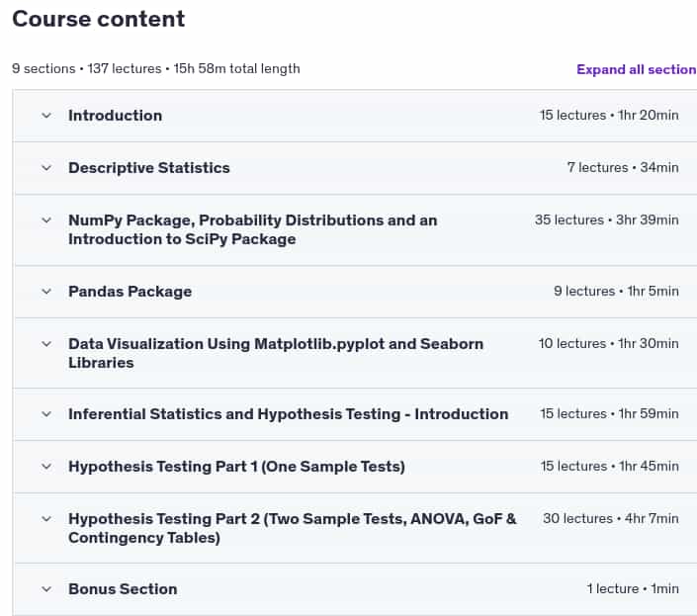This screenshot has width=697, height=616.
Task: Click the Course content heading
Action: (98, 19)
